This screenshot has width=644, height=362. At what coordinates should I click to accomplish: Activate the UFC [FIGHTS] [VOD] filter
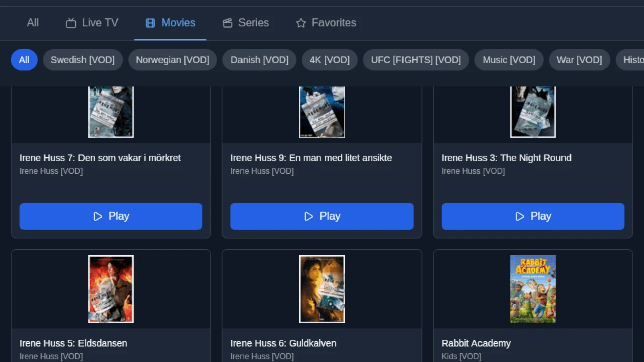point(416,60)
